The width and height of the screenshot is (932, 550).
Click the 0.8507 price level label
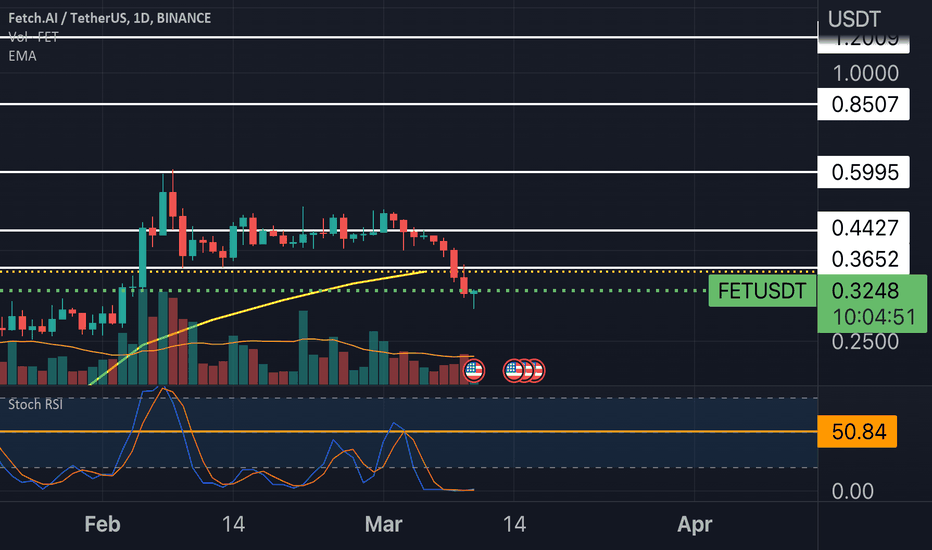coord(864,104)
